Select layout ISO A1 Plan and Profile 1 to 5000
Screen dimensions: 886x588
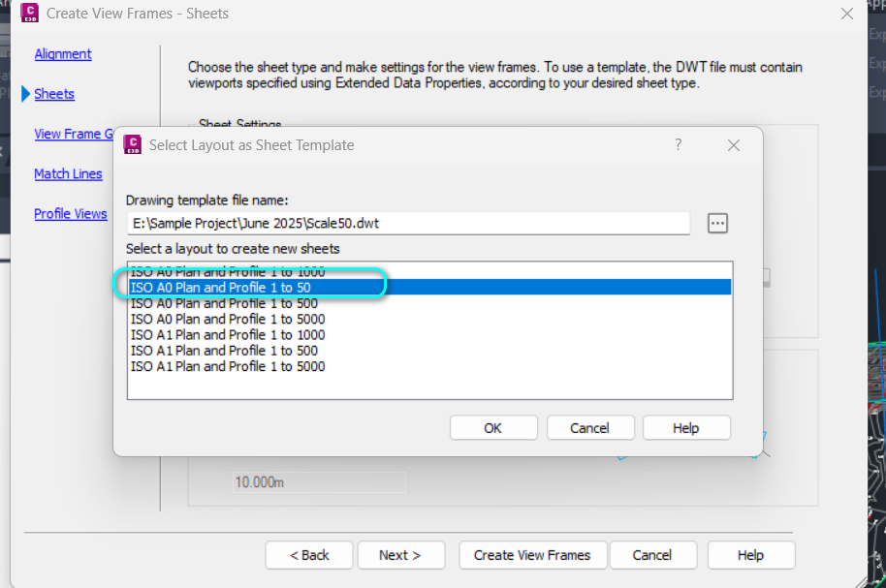(430, 366)
